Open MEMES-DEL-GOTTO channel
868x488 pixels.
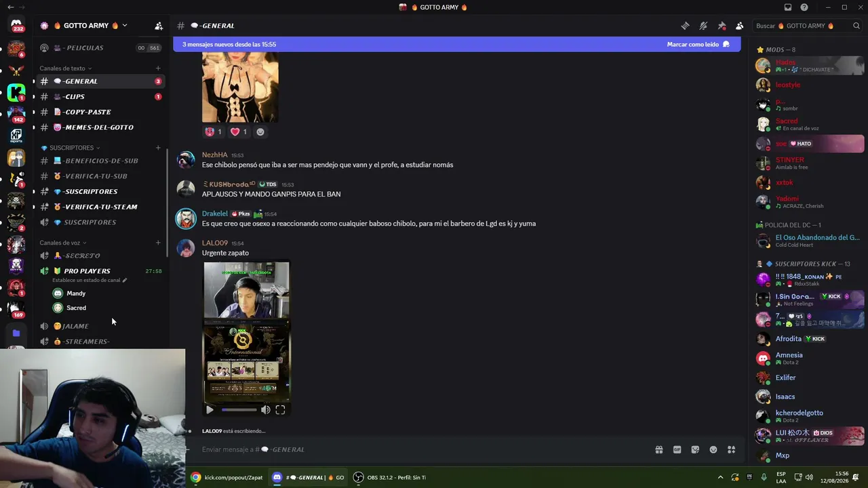pyautogui.click(x=100, y=127)
